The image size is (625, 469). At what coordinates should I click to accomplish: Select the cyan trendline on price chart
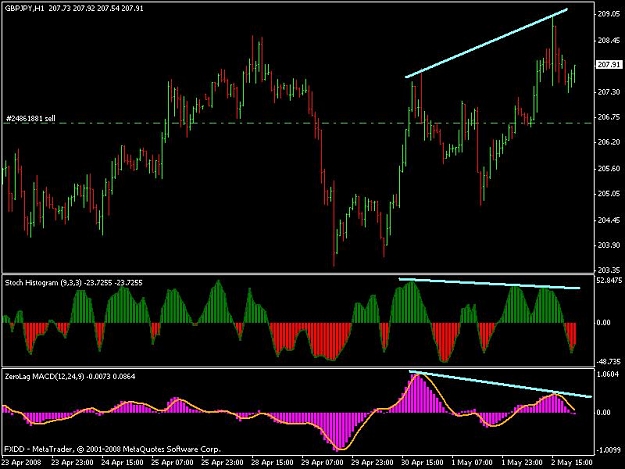click(486, 43)
